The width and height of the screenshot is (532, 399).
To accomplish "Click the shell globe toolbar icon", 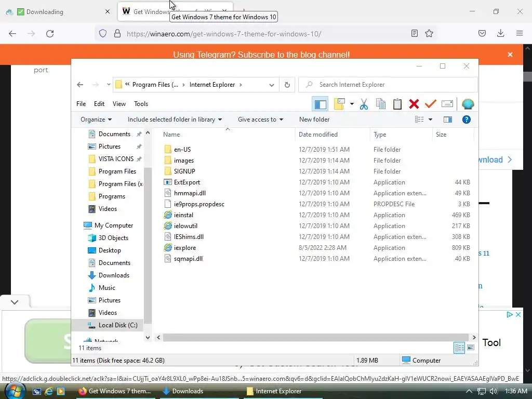I will pos(468,104).
